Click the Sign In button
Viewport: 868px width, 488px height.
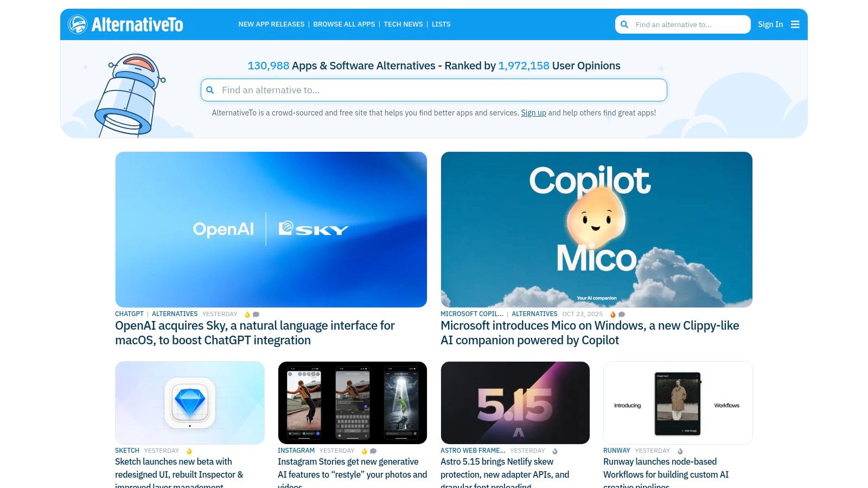coord(770,24)
